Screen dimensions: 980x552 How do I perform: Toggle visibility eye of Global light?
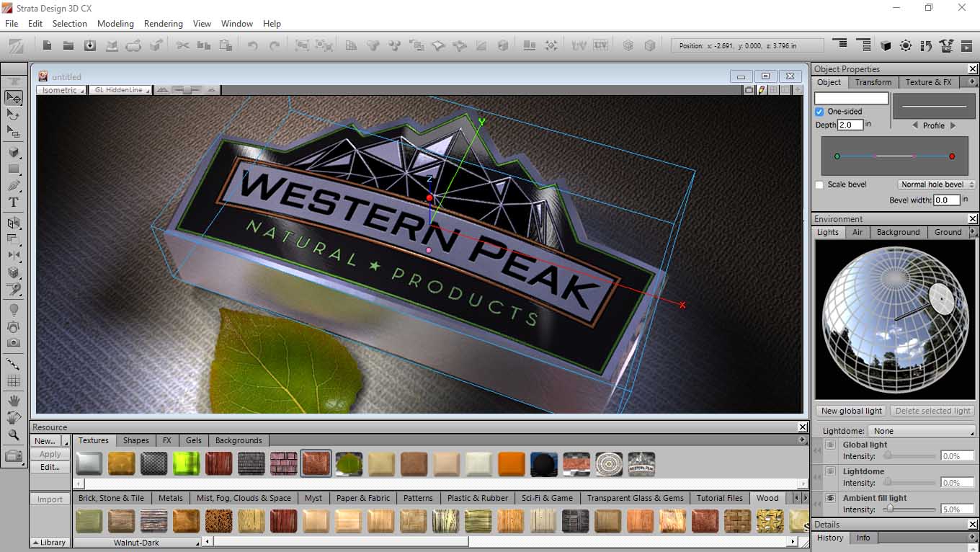830,445
